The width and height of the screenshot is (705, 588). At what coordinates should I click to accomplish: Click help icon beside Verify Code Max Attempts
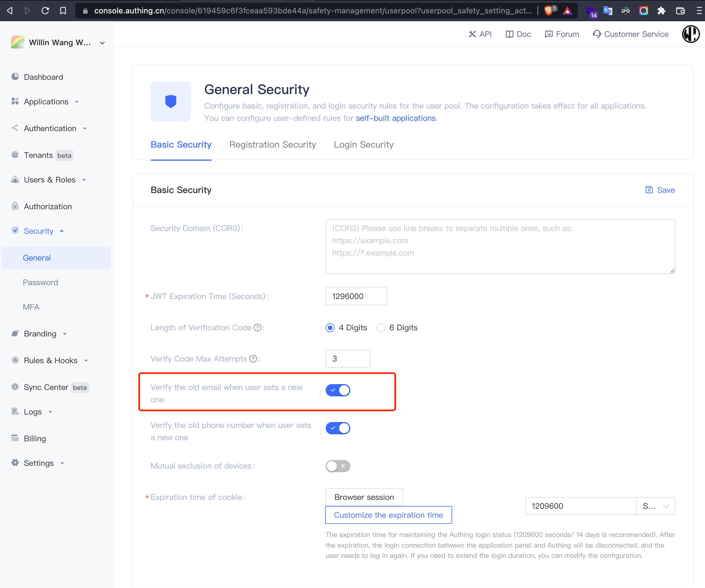coord(253,359)
